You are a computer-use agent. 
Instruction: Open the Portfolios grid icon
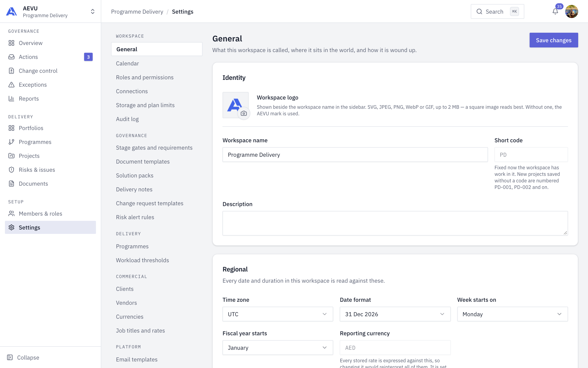pyautogui.click(x=11, y=128)
